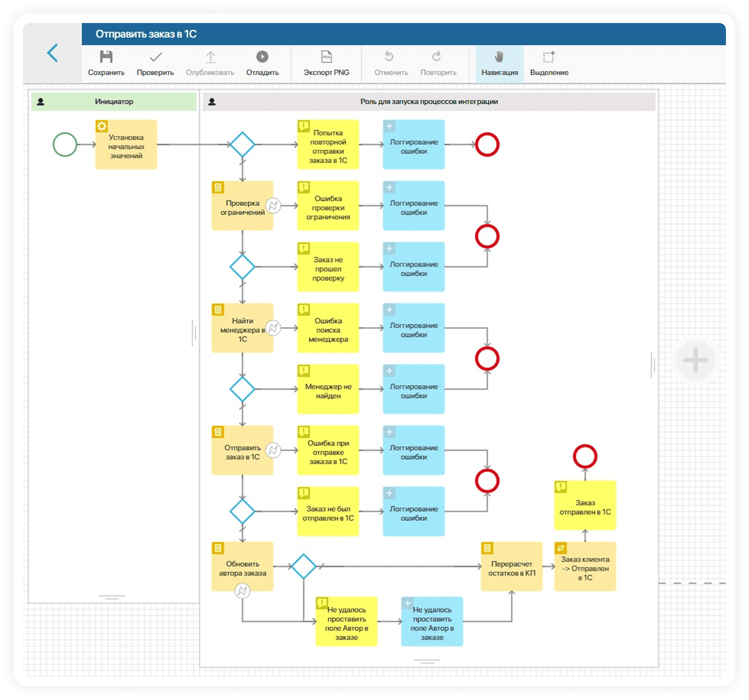Viewport: 749px width, 700px height.
Task: Select the green start event circle
Action: 65,145
